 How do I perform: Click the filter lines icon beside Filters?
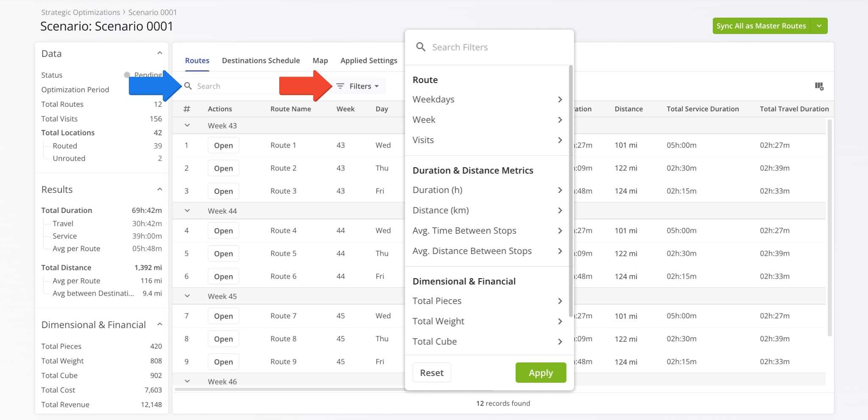click(x=340, y=86)
